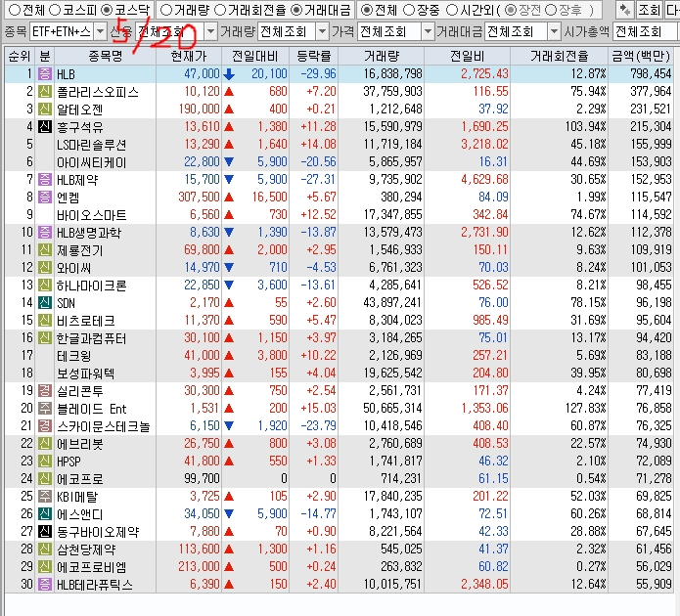Click the teal 신 badge next to 에스앤디

tap(45, 513)
